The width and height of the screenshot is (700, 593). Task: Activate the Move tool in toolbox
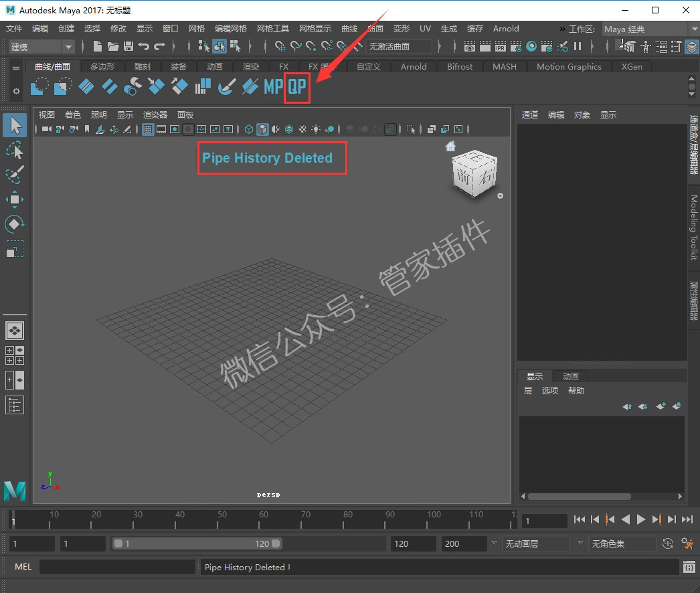15,199
